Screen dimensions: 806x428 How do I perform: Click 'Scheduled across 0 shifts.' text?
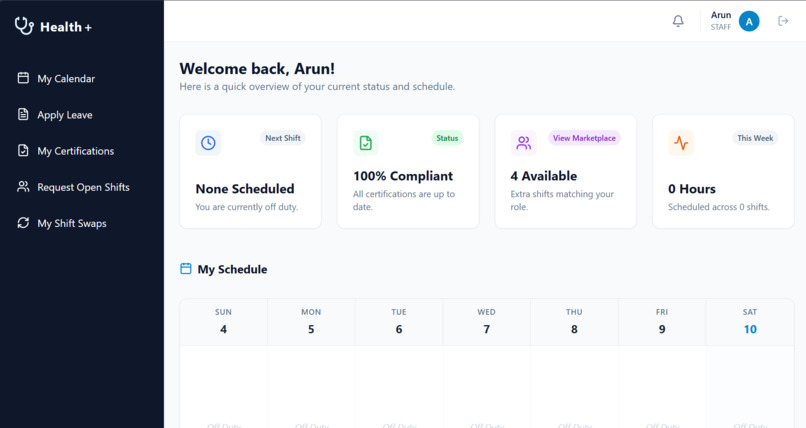click(x=719, y=207)
